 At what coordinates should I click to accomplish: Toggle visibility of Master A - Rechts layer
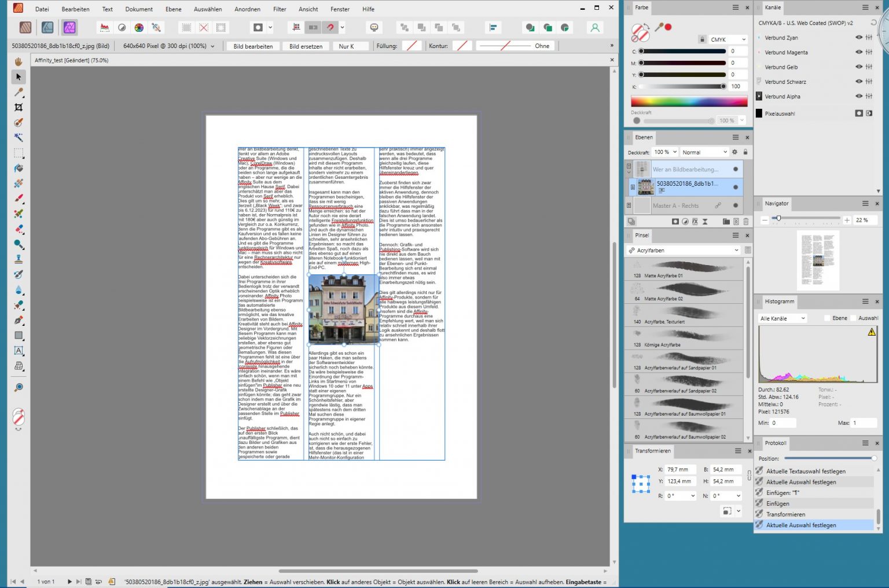(x=736, y=205)
